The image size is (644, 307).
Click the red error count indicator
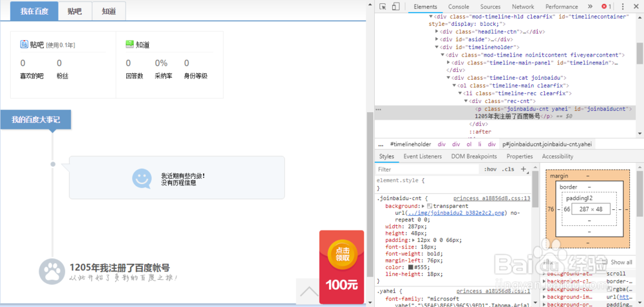606,6
